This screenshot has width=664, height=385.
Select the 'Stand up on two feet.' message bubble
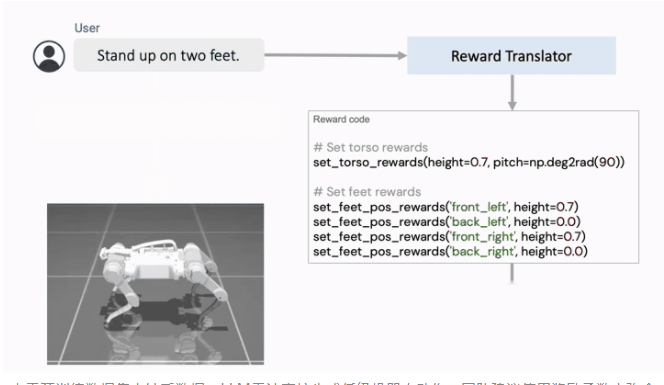point(169,55)
